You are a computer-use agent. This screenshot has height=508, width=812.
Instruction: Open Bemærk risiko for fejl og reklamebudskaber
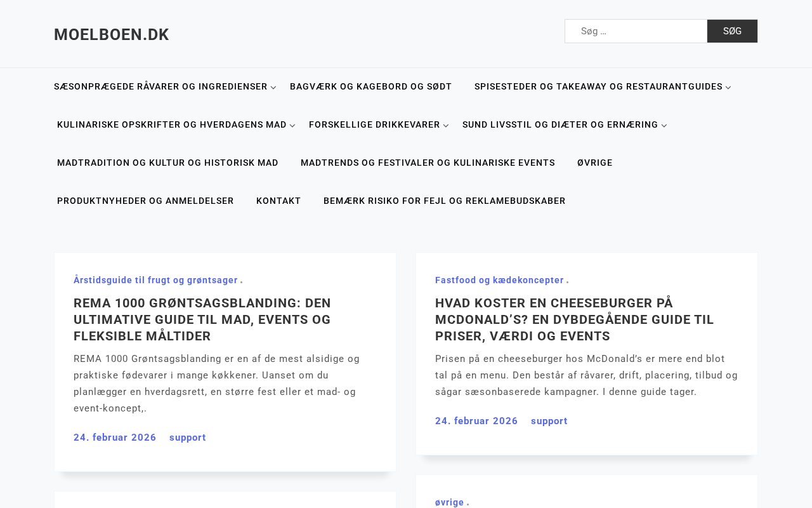click(445, 201)
